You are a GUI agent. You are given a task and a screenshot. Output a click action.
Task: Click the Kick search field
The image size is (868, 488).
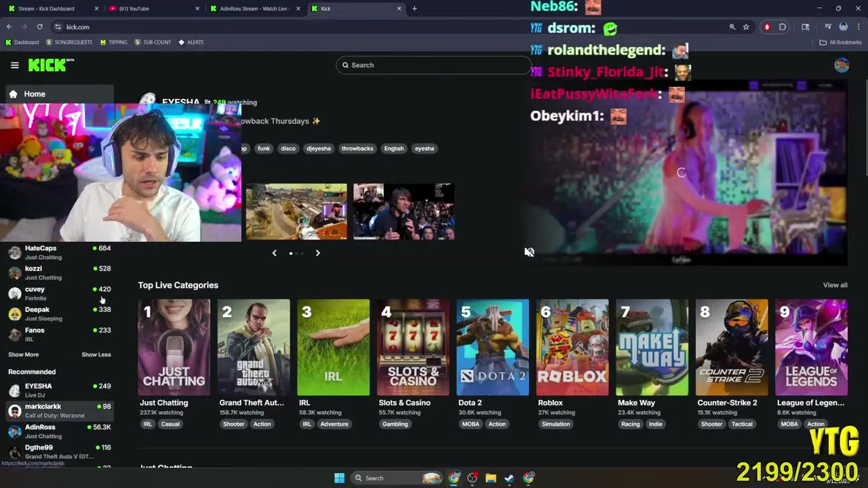coord(434,65)
